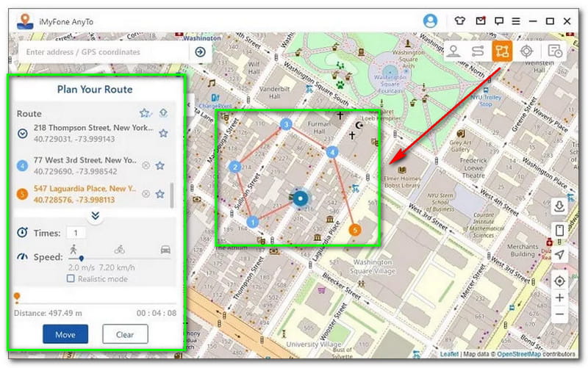The width and height of the screenshot is (588, 368).
Task: Open historical records icon
Action: pos(554,51)
